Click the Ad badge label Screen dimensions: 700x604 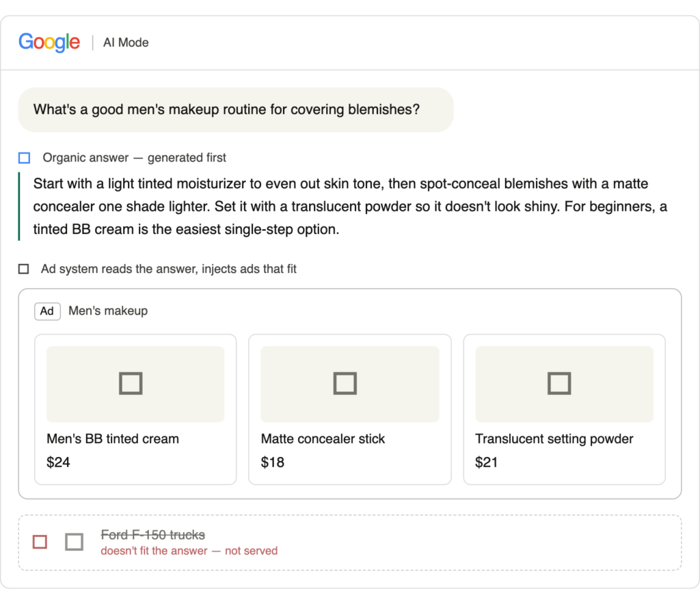pos(47,311)
